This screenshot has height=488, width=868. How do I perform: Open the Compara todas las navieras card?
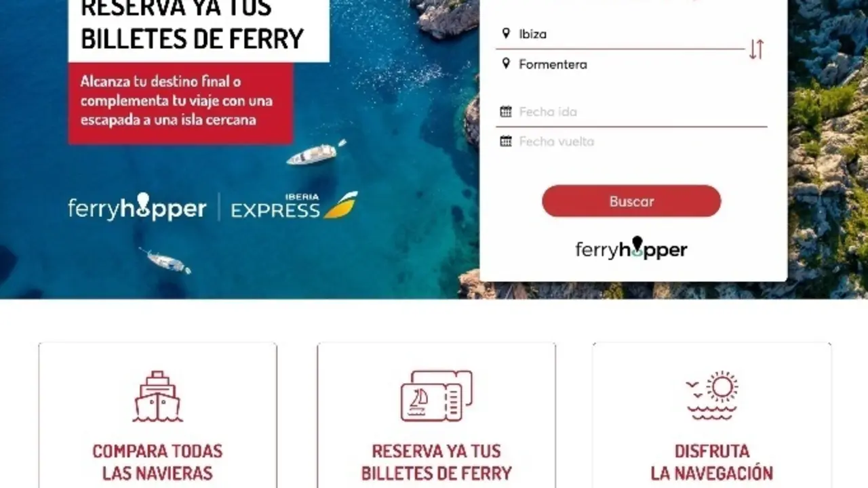(157, 415)
